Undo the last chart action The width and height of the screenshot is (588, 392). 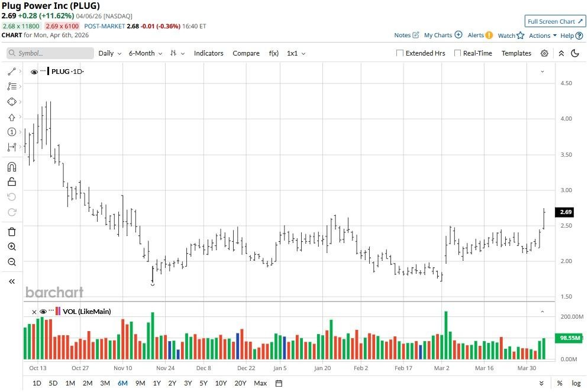pyautogui.click(x=12, y=197)
